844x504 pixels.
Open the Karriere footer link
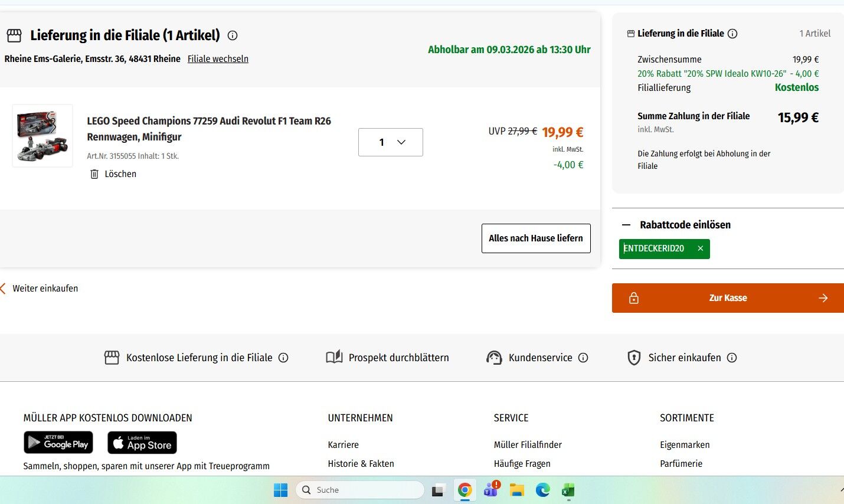pos(343,445)
